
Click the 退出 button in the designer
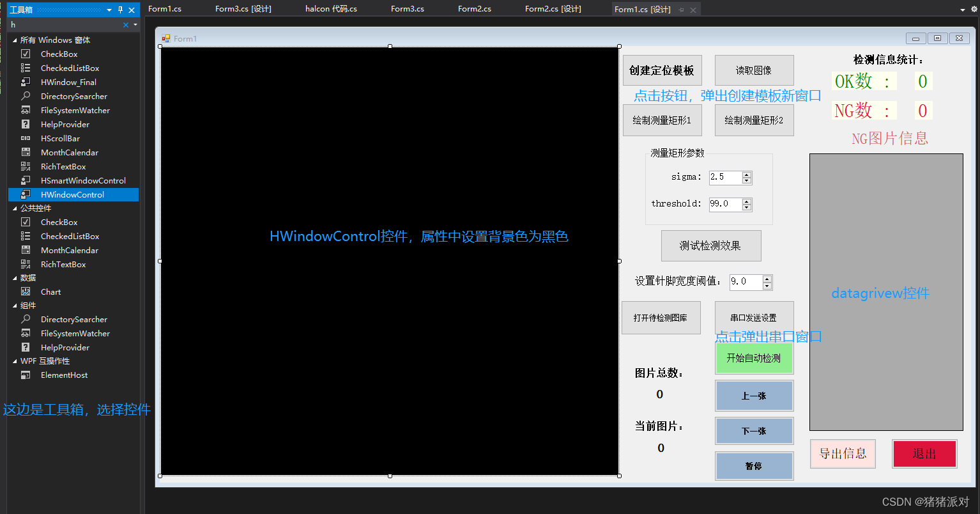click(x=924, y=453)
